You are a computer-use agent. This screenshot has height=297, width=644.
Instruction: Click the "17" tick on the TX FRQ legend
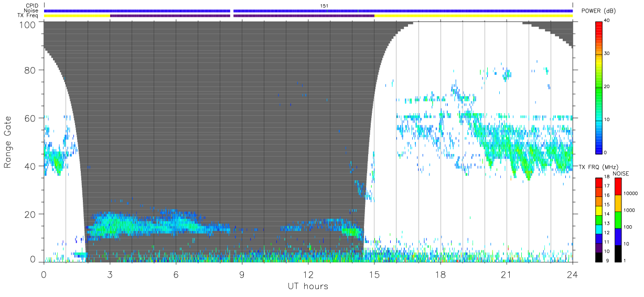[x=607, y=185]
